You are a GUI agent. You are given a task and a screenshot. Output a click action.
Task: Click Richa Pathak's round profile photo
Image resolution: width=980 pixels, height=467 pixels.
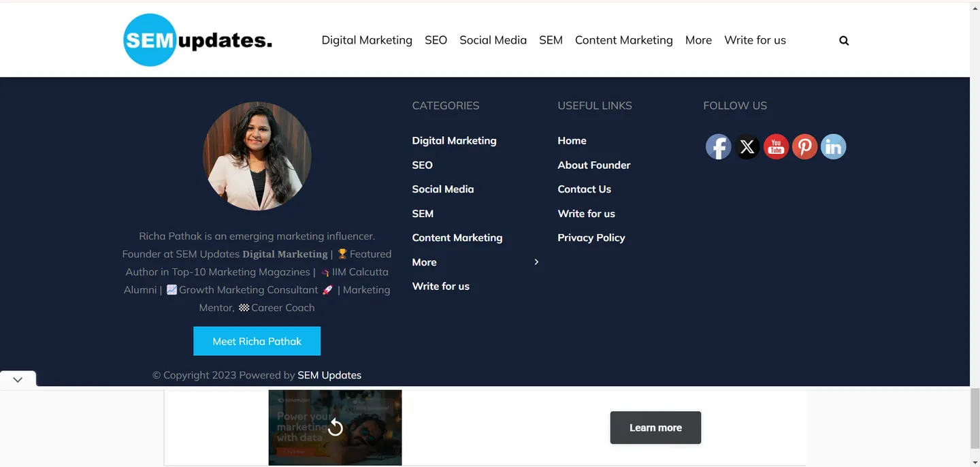tap(257, 156)
